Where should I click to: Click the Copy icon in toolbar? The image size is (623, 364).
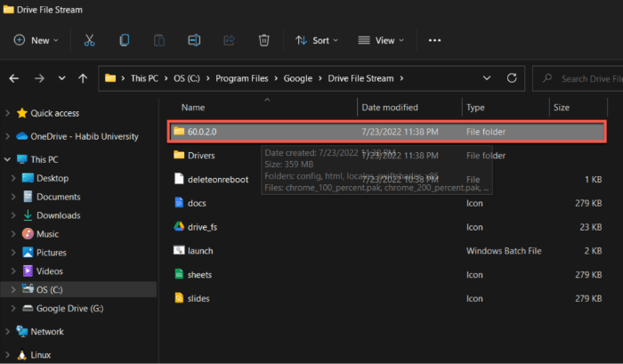pos(125,40)
